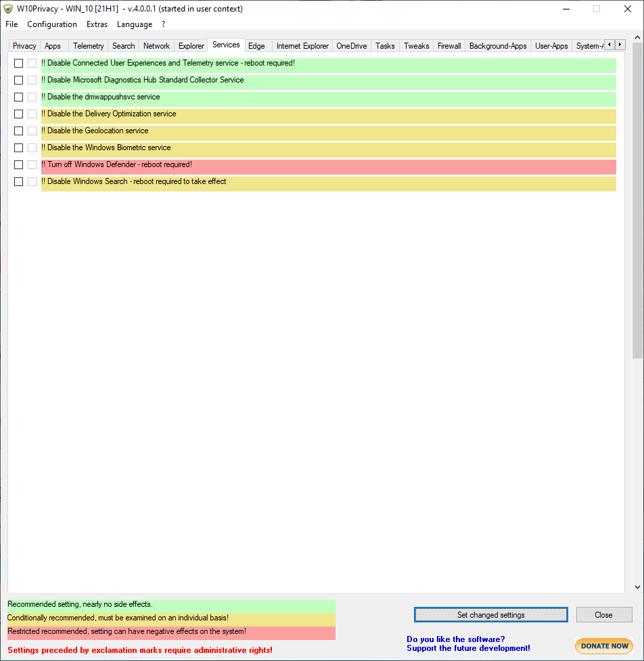Screen dimensions: 644x661
Task: Open the Language menu
Action: tap(135, 24)
